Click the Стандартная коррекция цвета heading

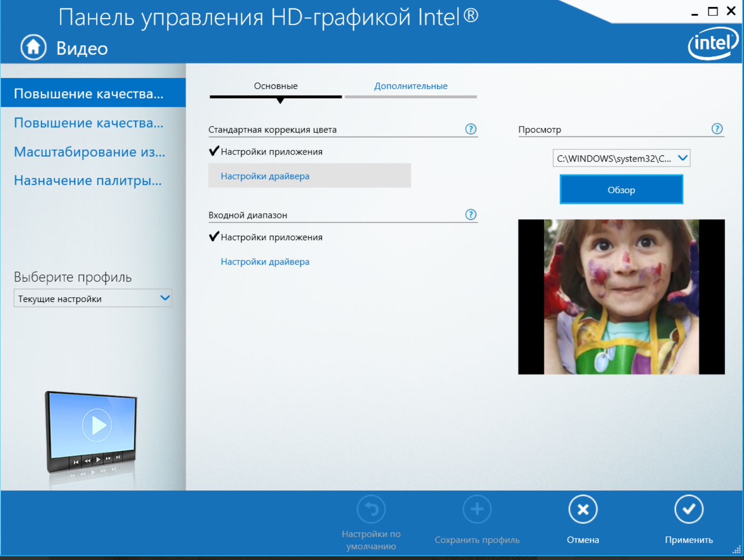click(272, 130)
